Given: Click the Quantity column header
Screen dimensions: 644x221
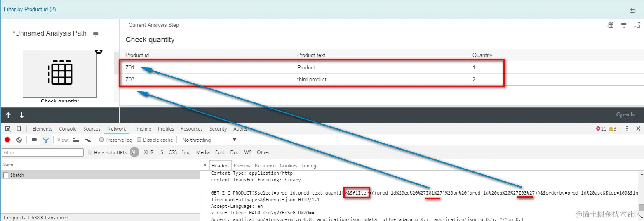Looking at the screenshot, I should (482, 55).
